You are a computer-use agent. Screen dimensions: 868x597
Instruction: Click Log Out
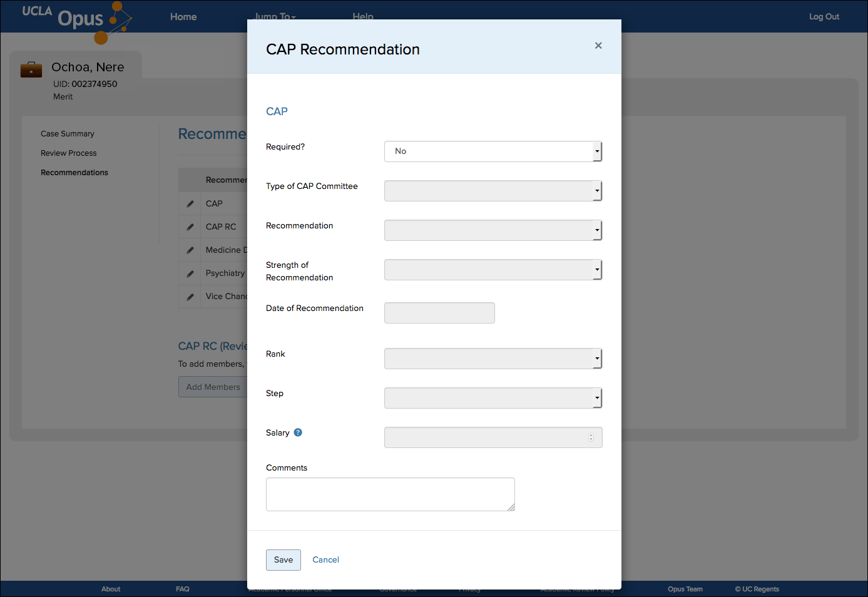tap(824, 17)
